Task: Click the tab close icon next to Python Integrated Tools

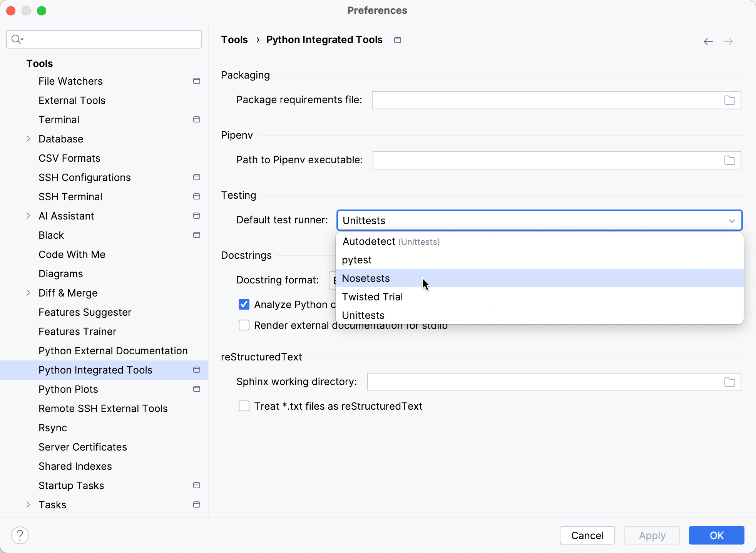Action: click(398, 39)
